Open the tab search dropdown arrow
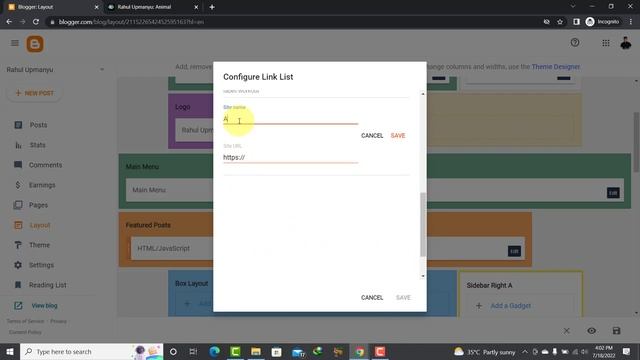This screenshot has height=360, width=640. tap(573, 7)
